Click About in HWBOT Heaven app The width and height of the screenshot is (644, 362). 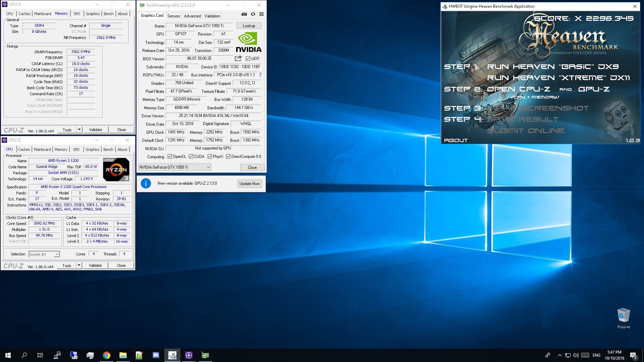click(x=456, y=140)
